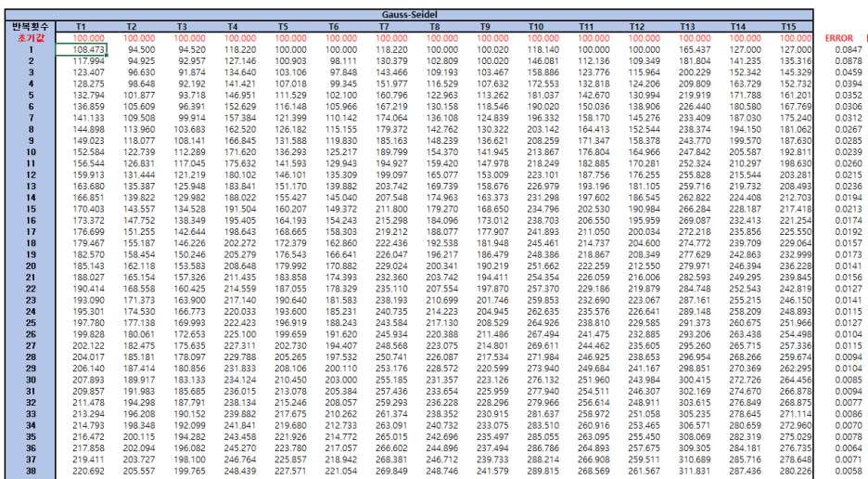Select the cell containing 176.543
This screenshot has height=479, width=868.
click(x=283, y=254)
